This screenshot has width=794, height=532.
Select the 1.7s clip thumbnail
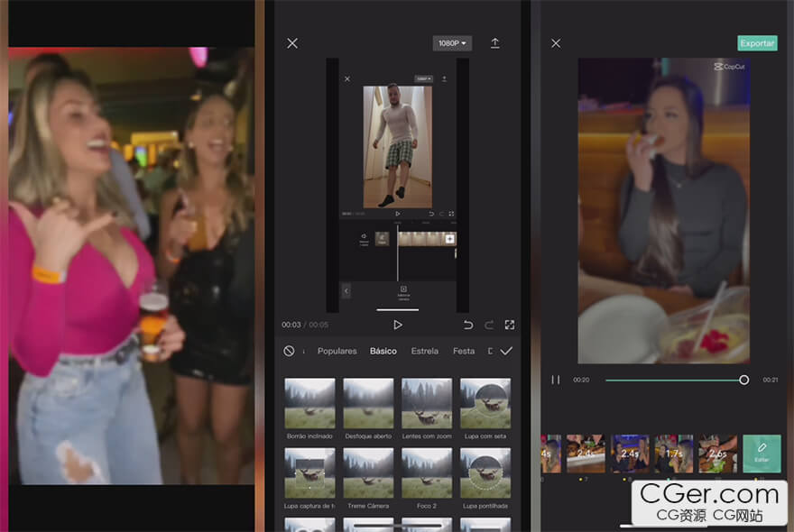(674, 454)
